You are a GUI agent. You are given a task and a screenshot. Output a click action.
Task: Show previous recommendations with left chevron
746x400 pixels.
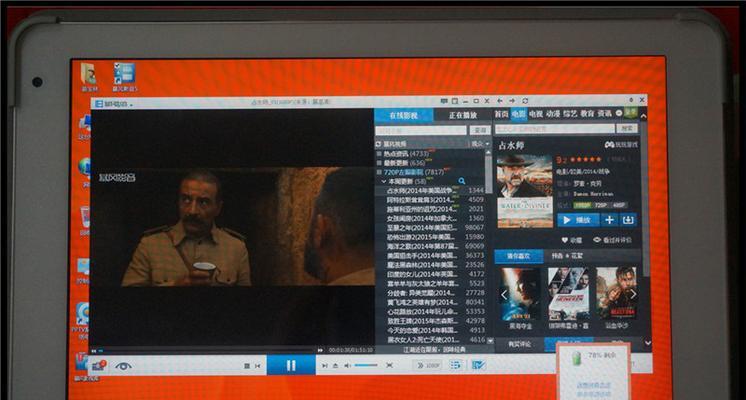(x=504, y=295)
